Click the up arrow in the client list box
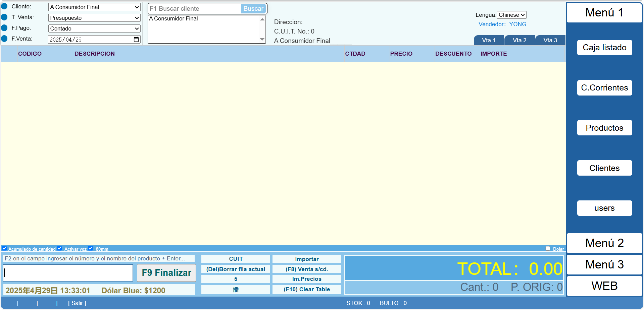 click(262, 19)
